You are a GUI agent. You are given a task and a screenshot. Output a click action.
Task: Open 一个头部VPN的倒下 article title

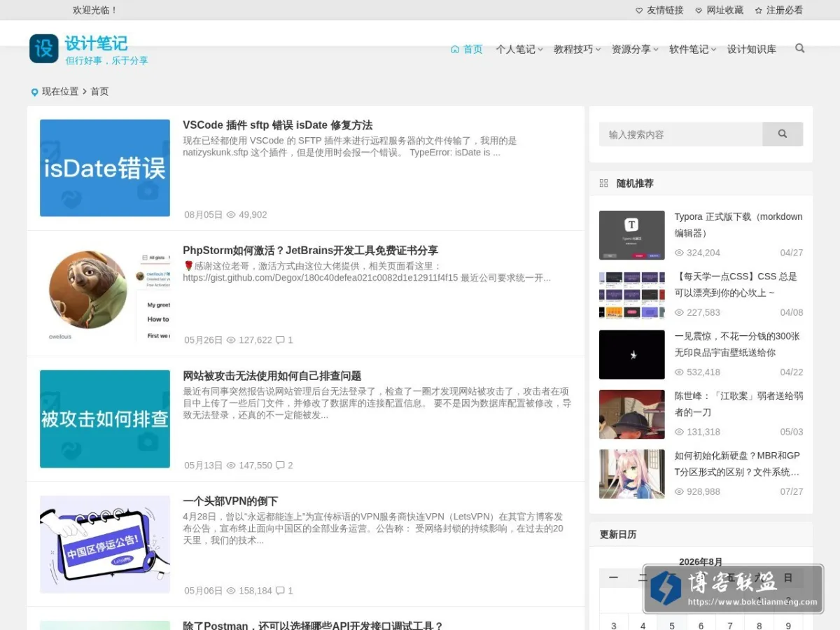(x=230, y=501)
